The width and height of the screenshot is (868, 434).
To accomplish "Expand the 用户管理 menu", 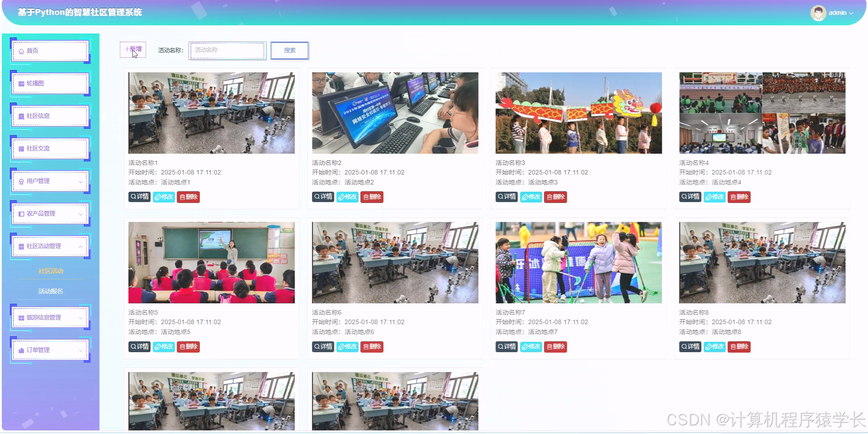I will coord(50,181).
